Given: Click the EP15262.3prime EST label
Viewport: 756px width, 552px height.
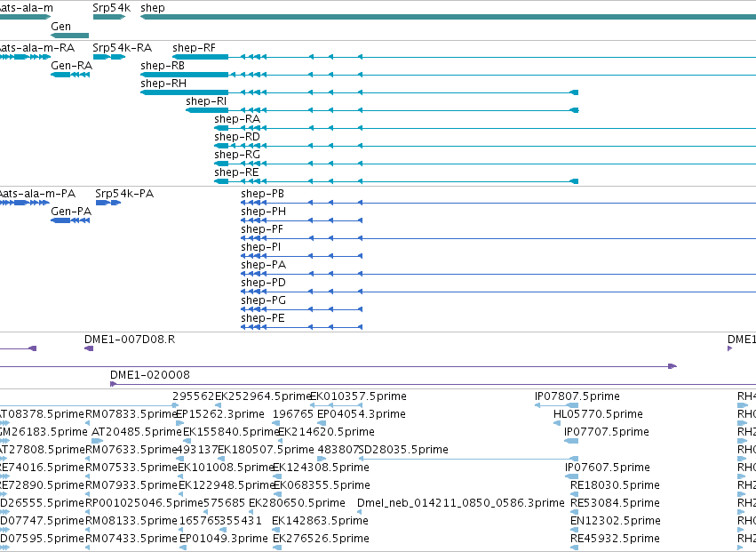Looking at the screenshot, I should point(220,414).
